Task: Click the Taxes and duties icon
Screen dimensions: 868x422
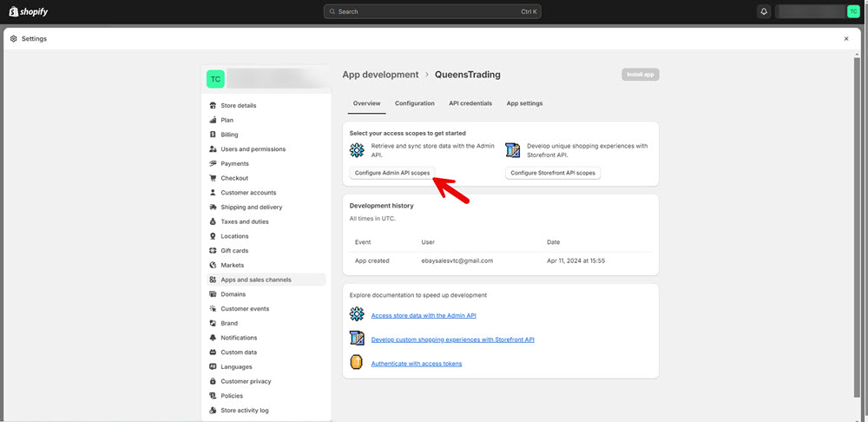Action: 213,221
